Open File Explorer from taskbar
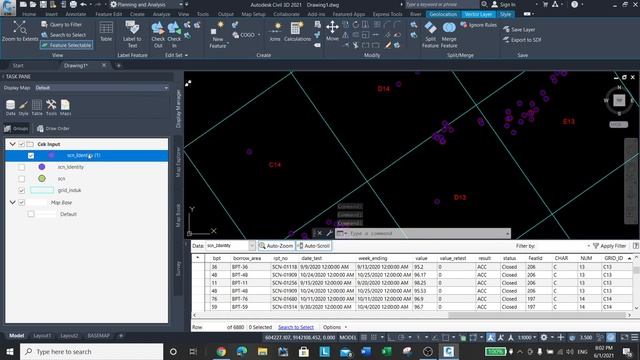This screenshot has height=360, width=640. coord(262,351)
